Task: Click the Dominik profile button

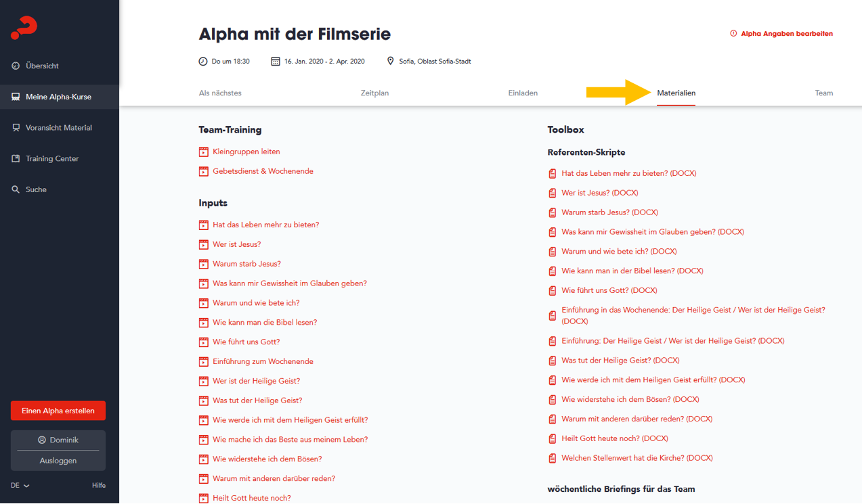Action: pyautogui.click(x=58, y=440)
